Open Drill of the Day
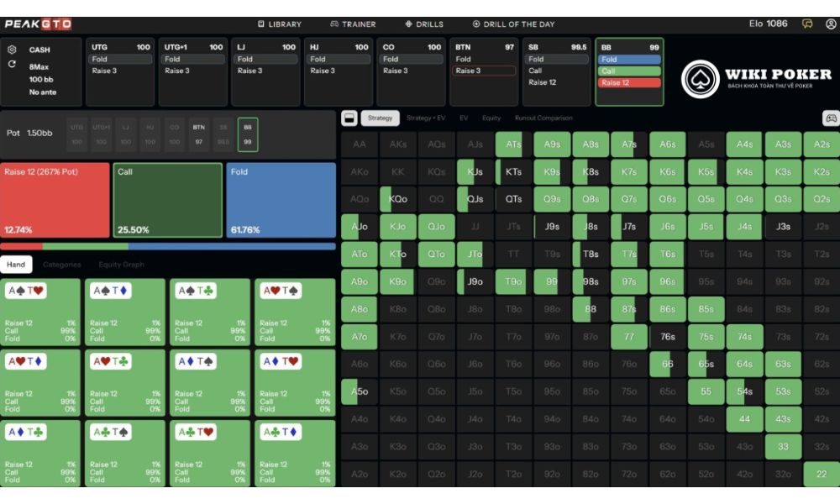The width and height of the screenshot is (840, 504). (513, 24)
